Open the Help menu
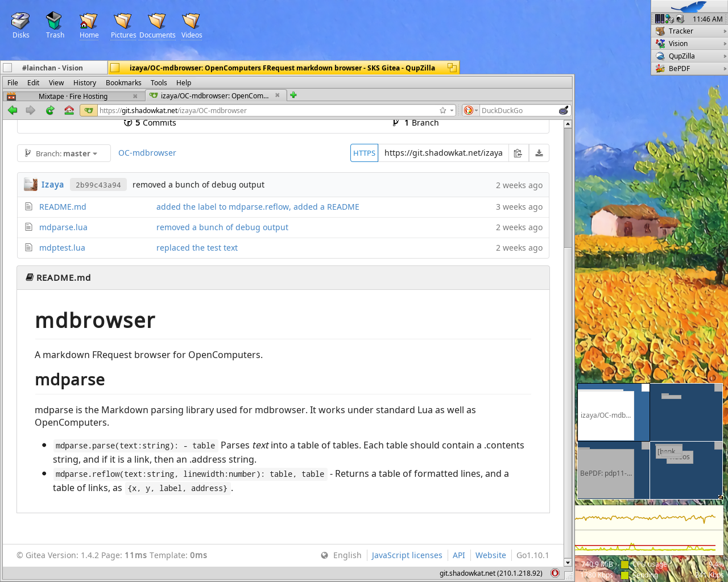728x582 pixels. coord(184,82)
